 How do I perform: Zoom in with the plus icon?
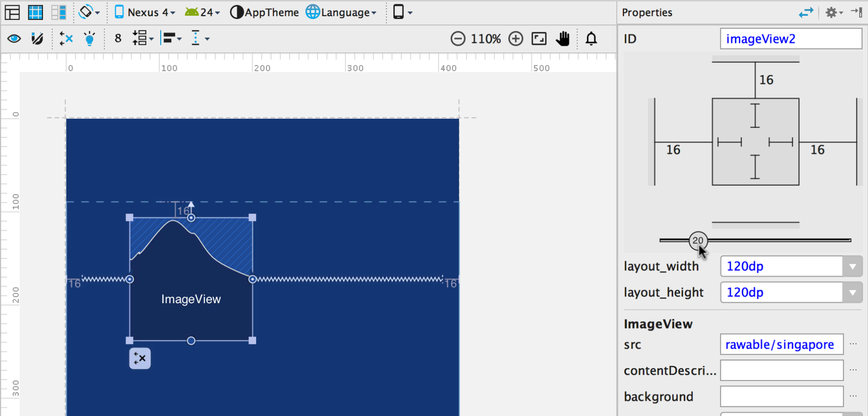(x=516, y=39)
